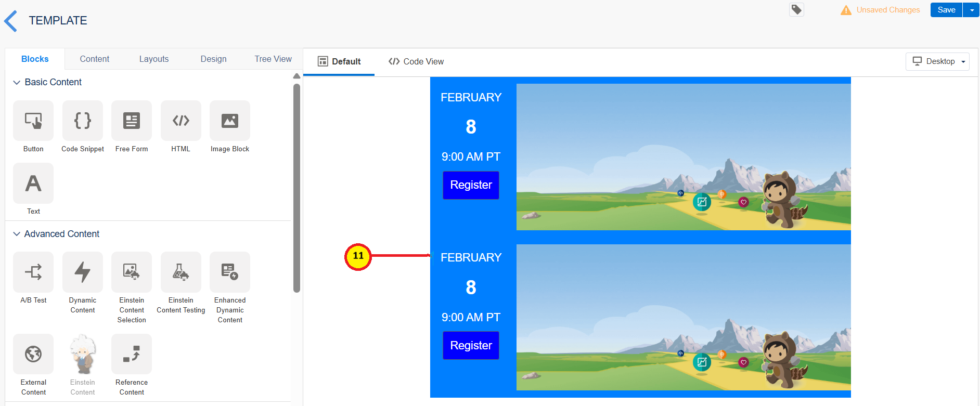Open the Save options dropdown arrow
This screenshot has height=406, width=980.
coord(972,10)
